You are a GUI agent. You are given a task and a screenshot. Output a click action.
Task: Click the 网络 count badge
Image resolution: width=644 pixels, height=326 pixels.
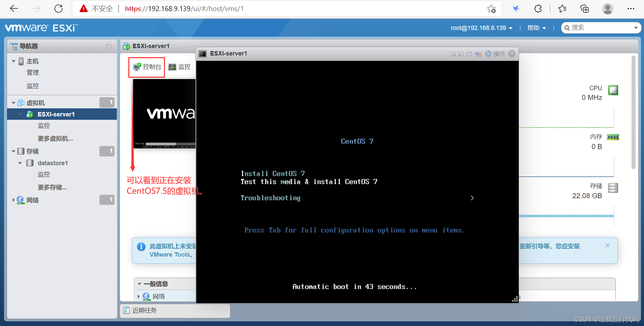(107, 200)
